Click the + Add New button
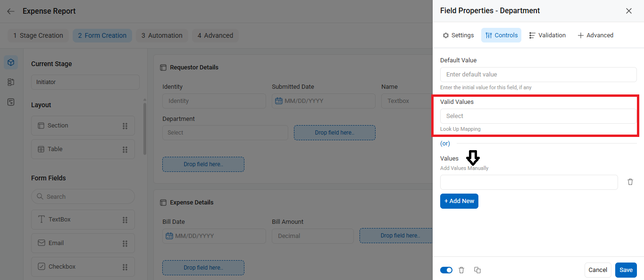The height and width of the screenshot is (280, 644). click(459, 201)
